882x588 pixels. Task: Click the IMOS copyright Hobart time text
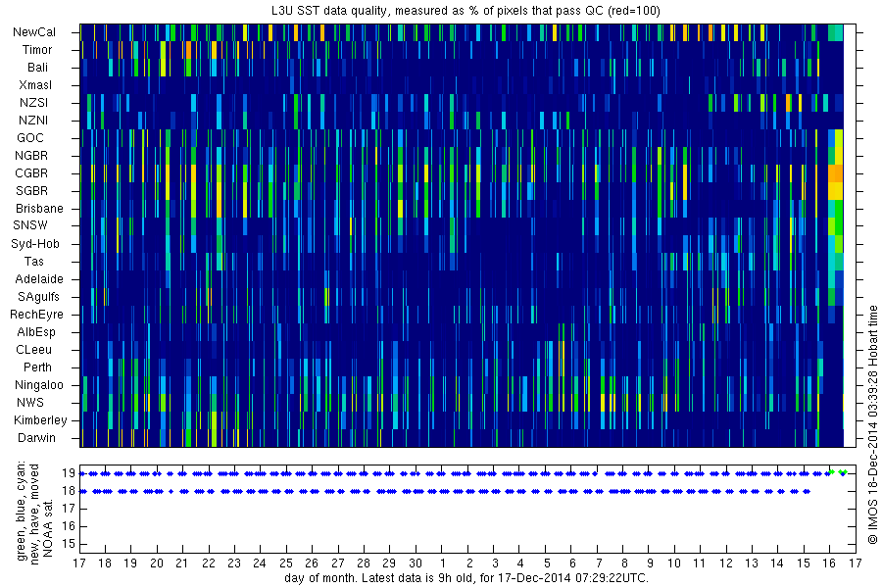[x=872, y=424]
